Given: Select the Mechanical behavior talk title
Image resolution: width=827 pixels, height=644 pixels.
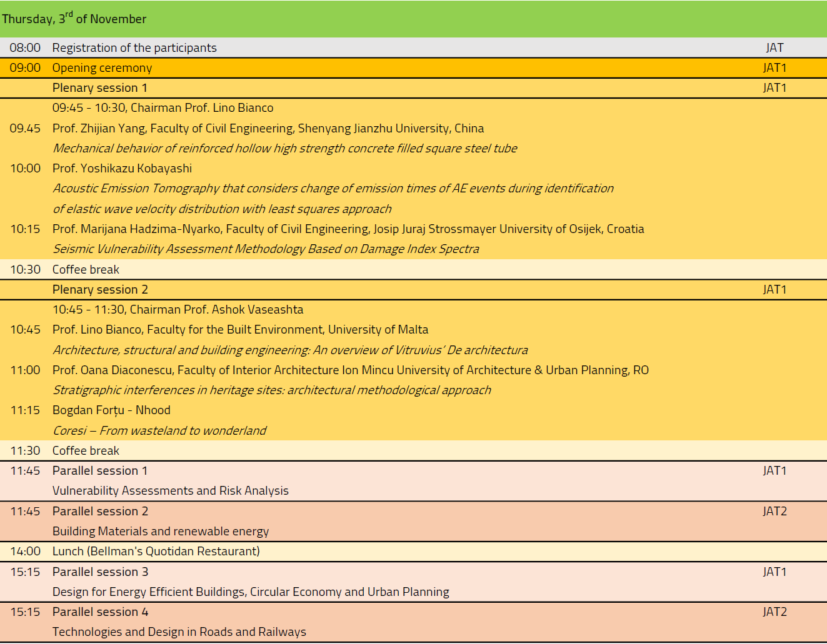Looking at the screenshot, I should point(284,148).
